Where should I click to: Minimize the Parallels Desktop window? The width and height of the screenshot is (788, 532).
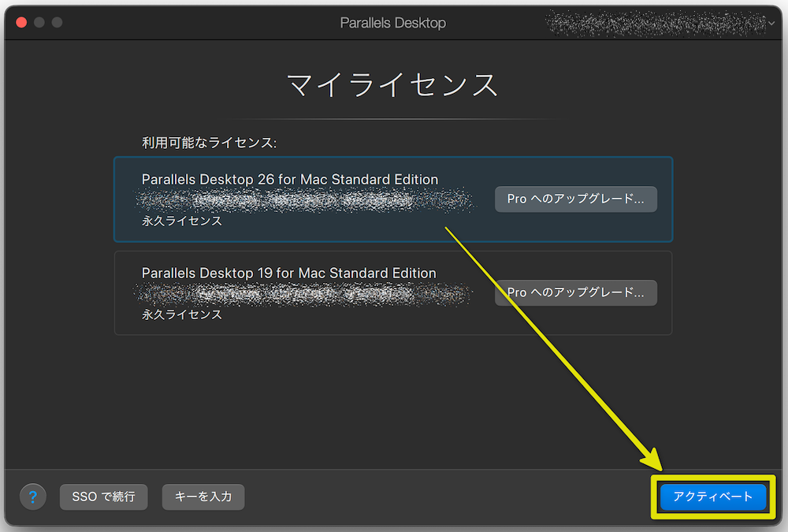click(x=38, y=22)
